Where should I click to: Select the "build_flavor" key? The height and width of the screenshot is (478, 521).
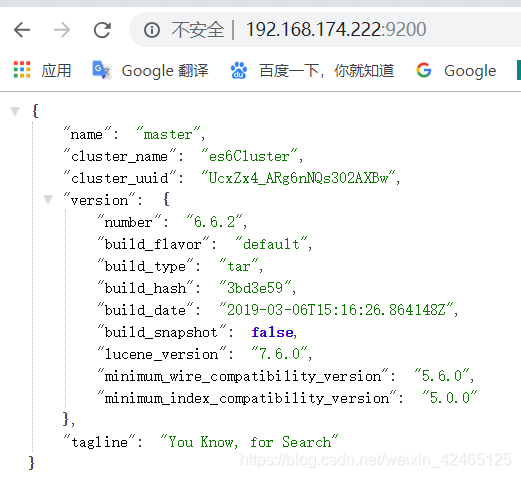[154, 244]
